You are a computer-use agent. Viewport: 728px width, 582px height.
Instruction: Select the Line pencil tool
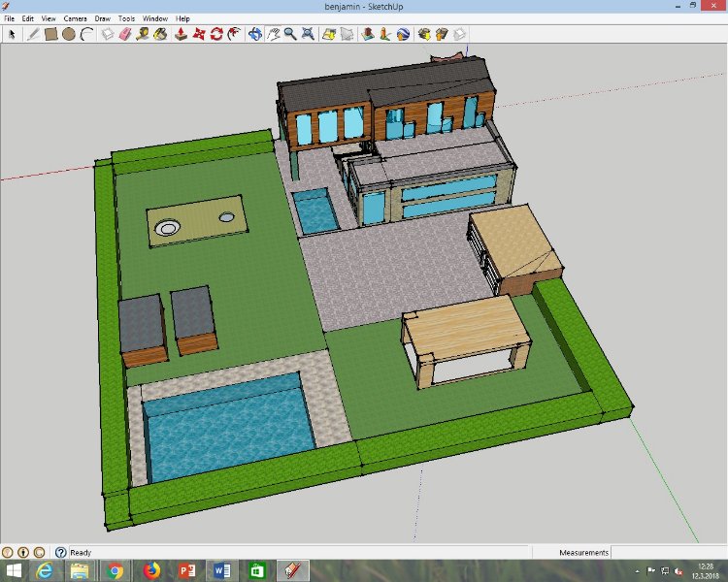(x=32, y=34)
